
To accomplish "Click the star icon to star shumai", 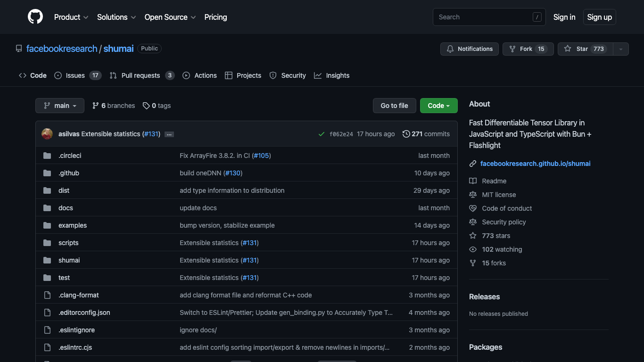I will [x=568, y=49].
